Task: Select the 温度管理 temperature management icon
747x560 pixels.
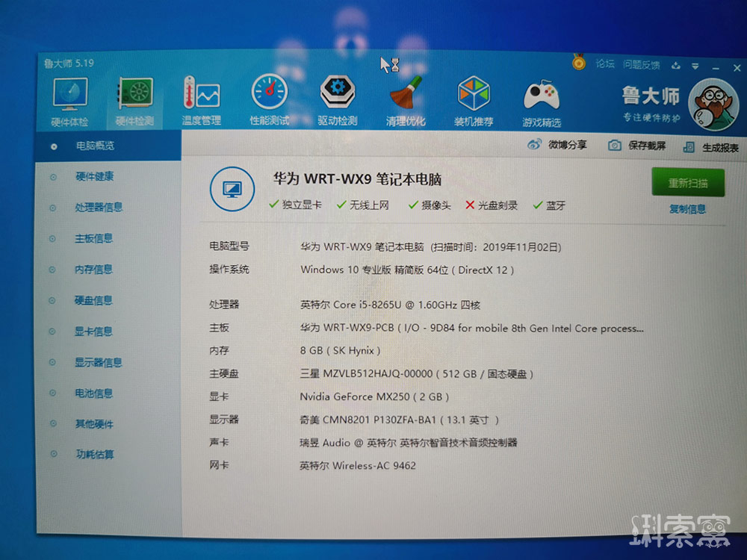Action: click(202, 96)
